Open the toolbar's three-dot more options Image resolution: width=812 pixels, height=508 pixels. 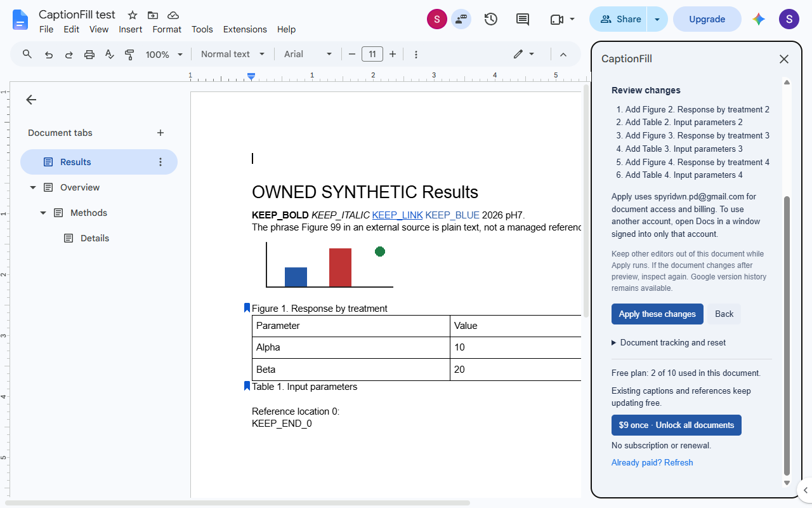(x=416, y=55)
